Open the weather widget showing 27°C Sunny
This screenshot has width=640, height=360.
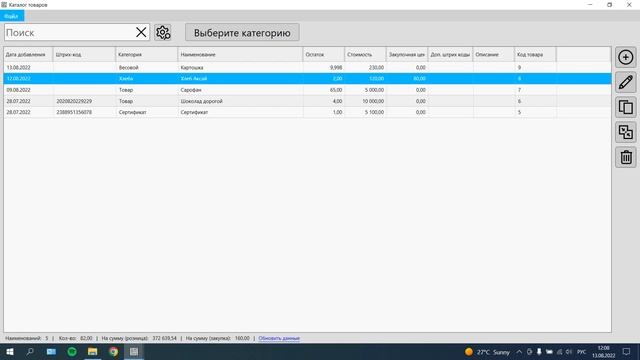coord(487,352)
